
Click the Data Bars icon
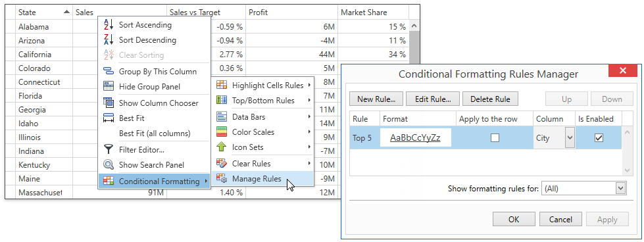click(x=222, y=116)
